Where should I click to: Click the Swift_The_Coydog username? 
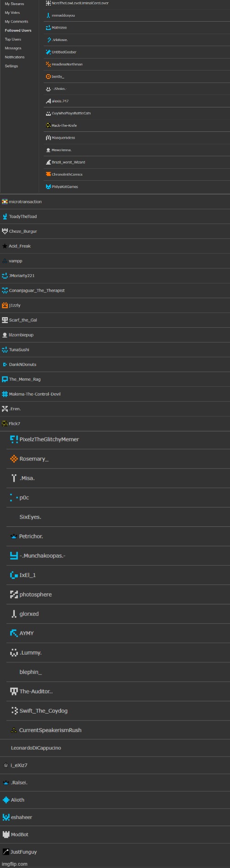pyautogui.click(x=44, y=710)
